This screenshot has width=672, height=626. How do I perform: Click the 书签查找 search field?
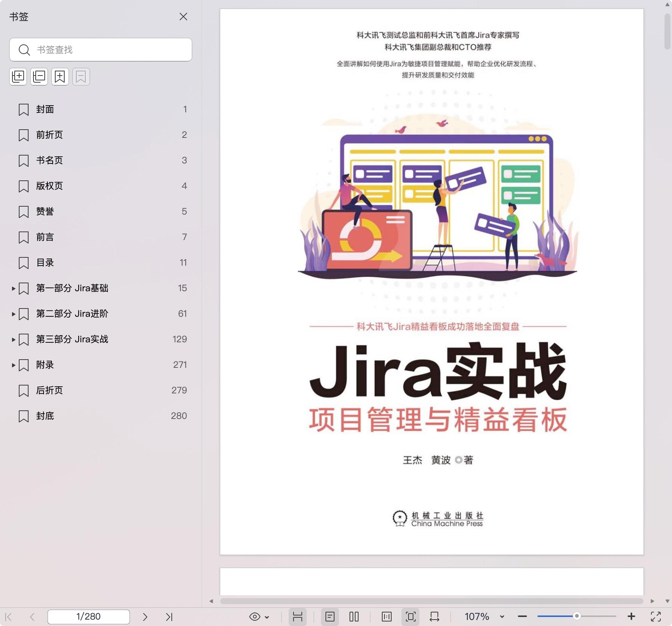point(100,50)
